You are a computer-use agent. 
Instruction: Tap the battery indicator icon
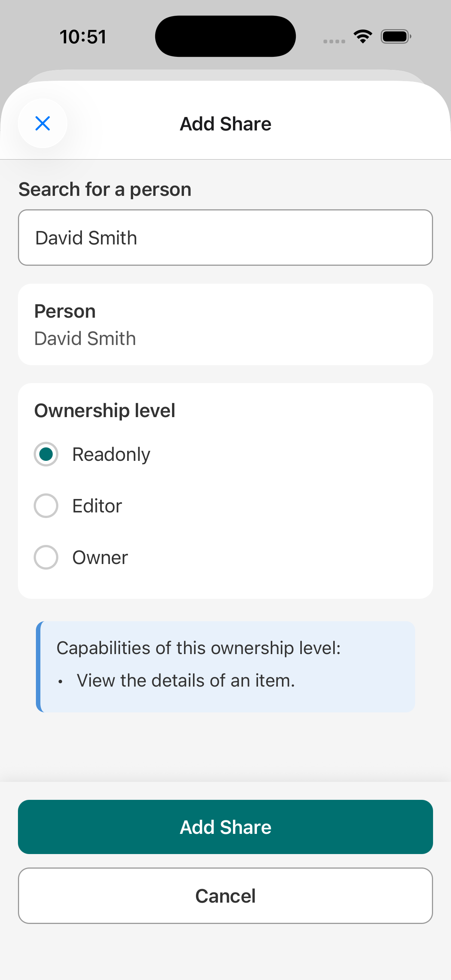point(396,37)
